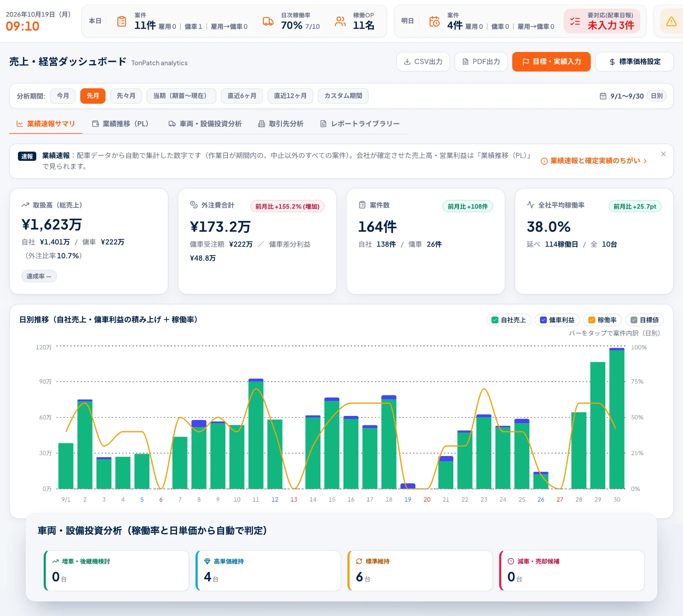Open 標準価格設定
This screenshot has height=616, width=683.
[x=635, y=62]
